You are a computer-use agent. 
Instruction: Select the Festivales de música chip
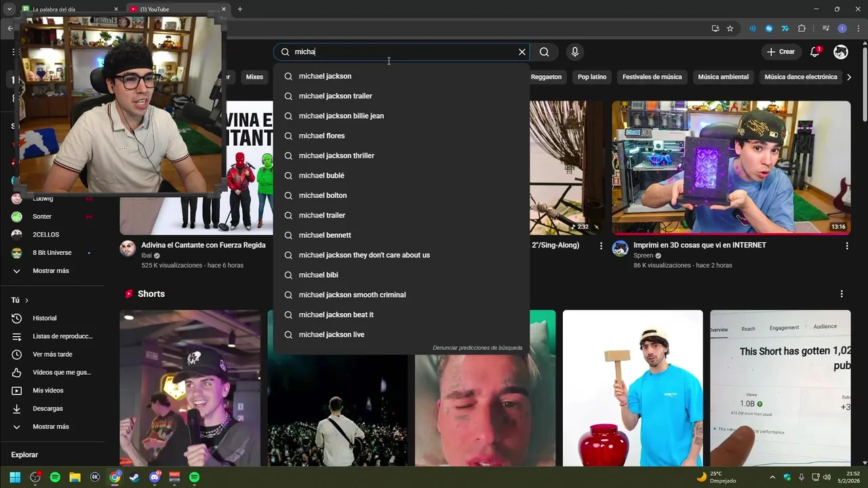tap(652, 77)
